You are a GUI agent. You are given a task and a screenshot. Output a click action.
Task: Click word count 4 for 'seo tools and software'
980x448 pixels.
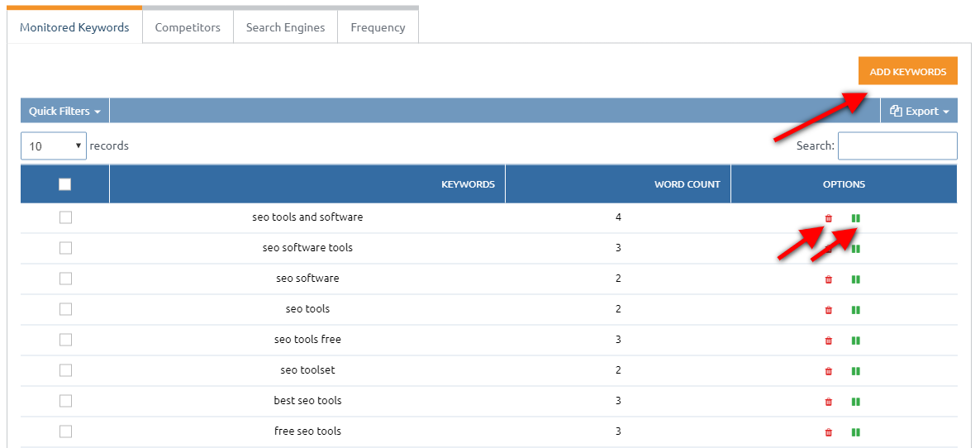618,217
